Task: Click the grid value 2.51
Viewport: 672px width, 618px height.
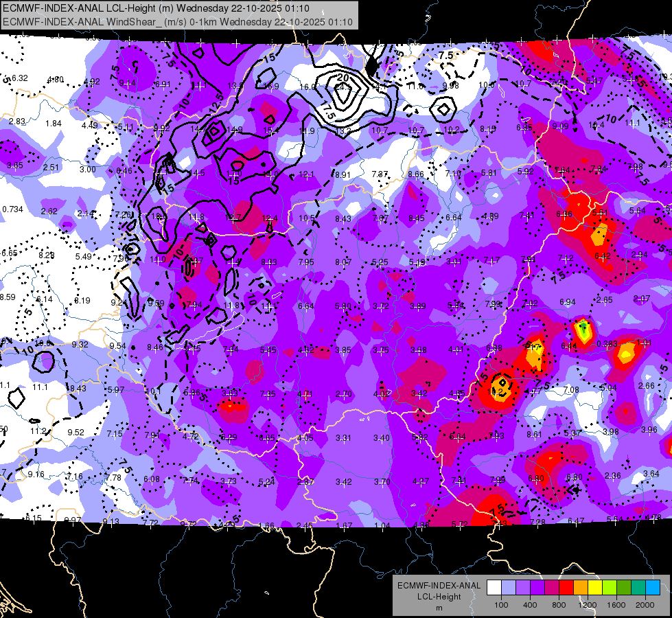Action: click(x=51, y=168)
